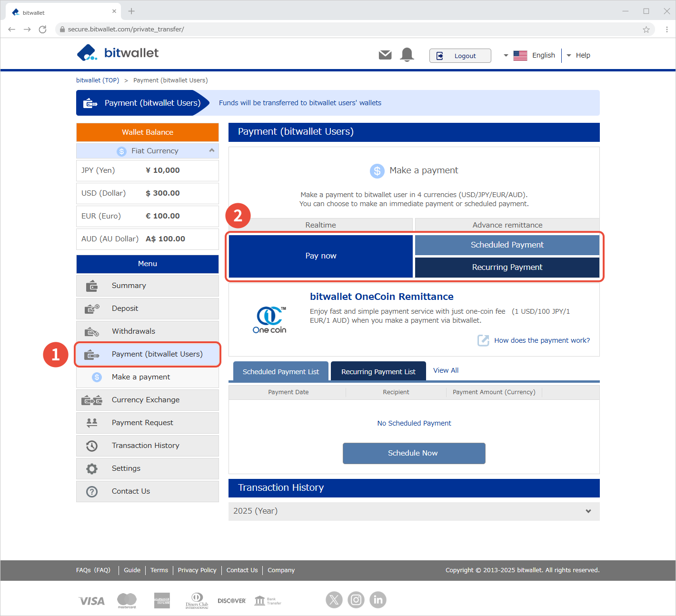The width and height of the screenshot is (676, 616).
Task: Open Contact Us footer link
Action: (x=242, y=570)
